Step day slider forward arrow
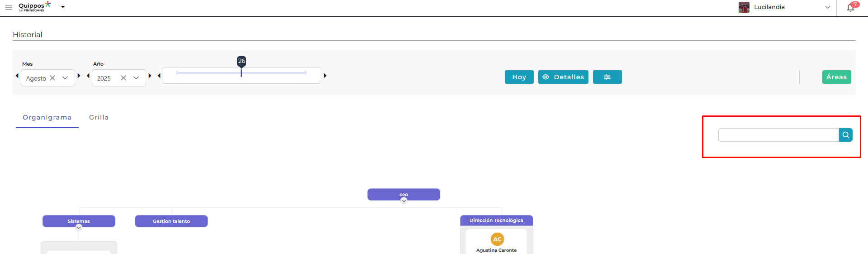 (x=325, y=76)
